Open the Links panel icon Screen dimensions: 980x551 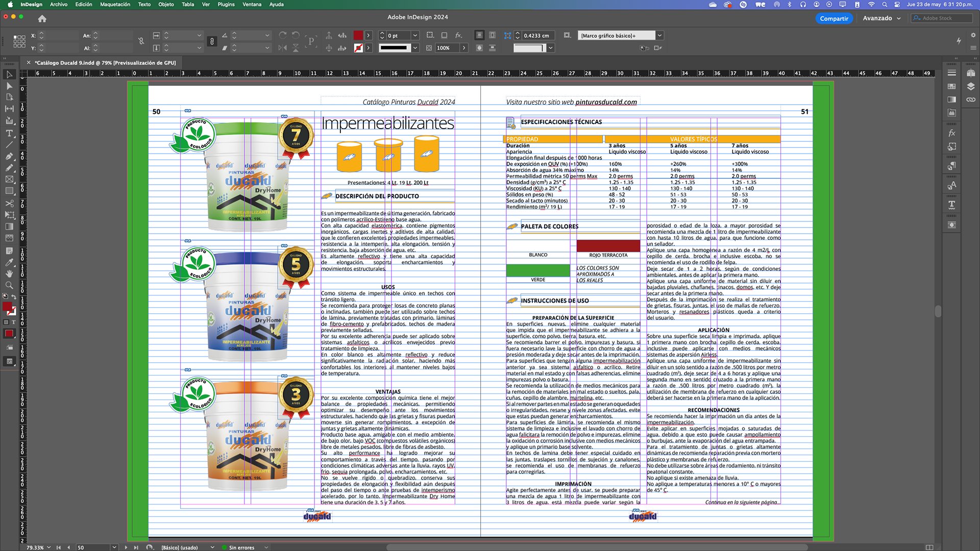coord(971,99)
